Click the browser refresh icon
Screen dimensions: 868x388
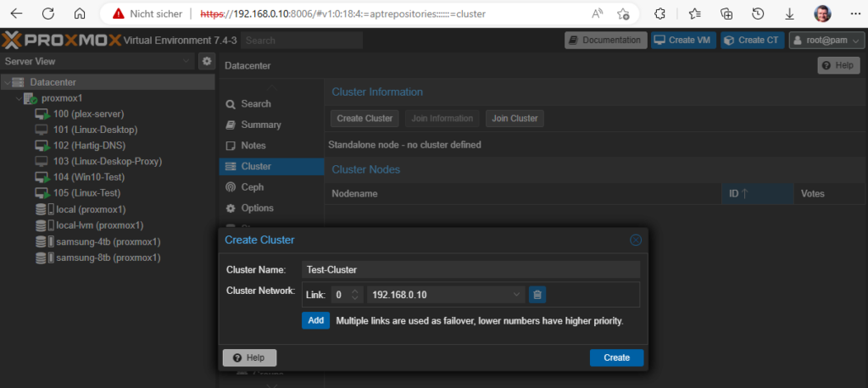48,14
